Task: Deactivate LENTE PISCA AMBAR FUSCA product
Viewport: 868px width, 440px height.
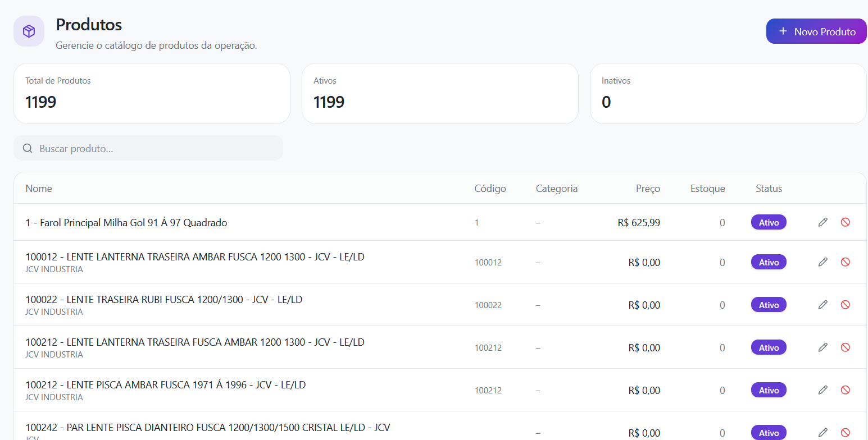Action: coord(845,390)
